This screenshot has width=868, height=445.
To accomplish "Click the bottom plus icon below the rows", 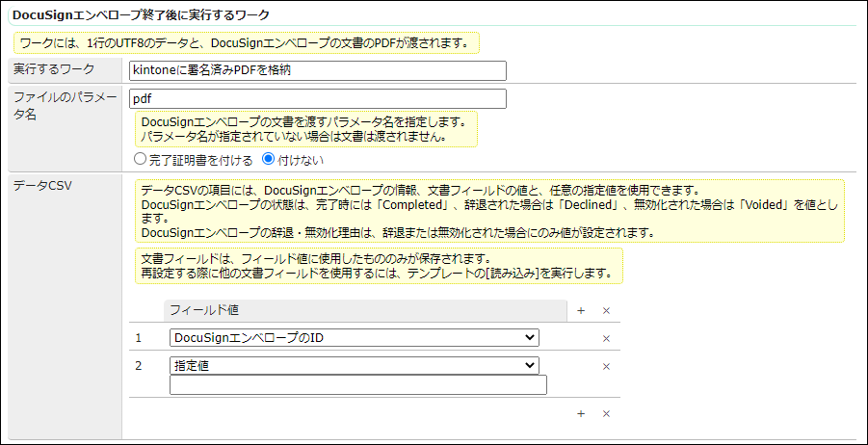I will click(x=581, y=413).
